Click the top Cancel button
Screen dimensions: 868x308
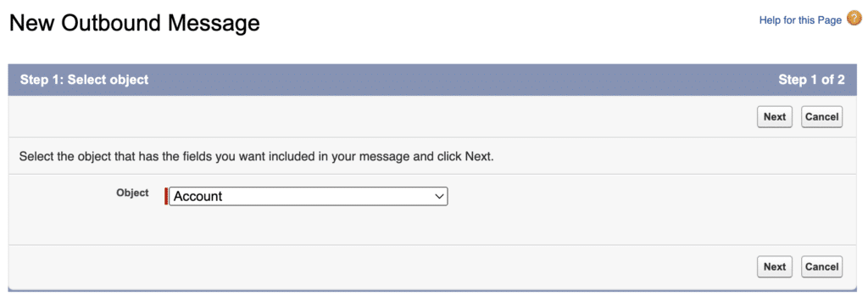click(x=821, y=117)
